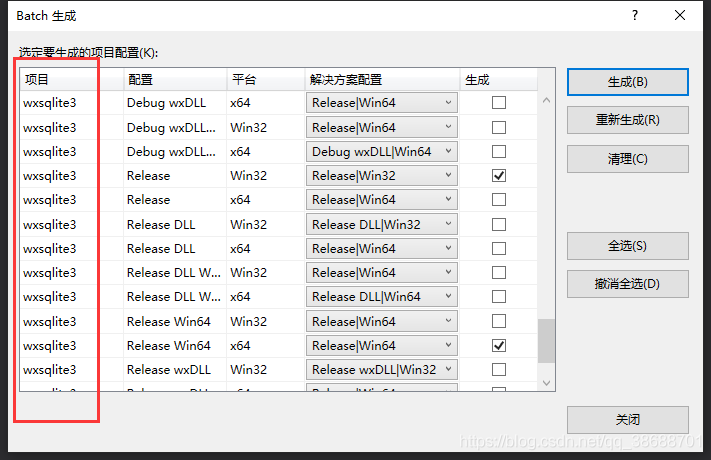
Task: Sort by the 配置 column header
Action: (175, 80)
